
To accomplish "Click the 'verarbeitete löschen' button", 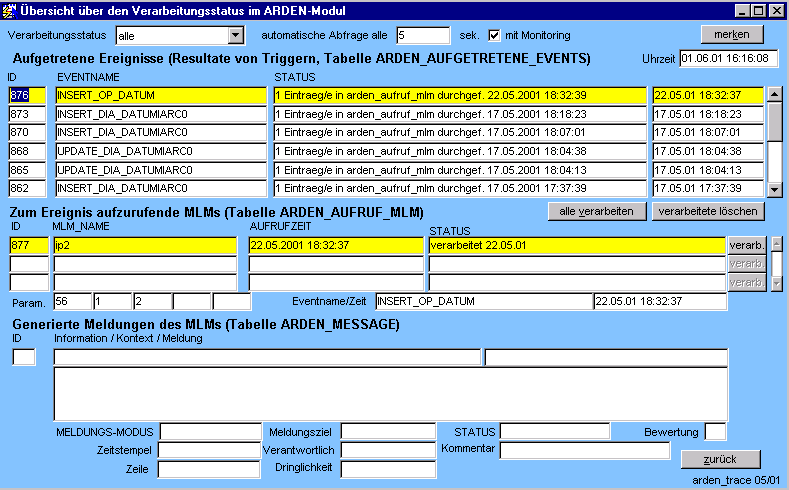I will tap(708, 211).
